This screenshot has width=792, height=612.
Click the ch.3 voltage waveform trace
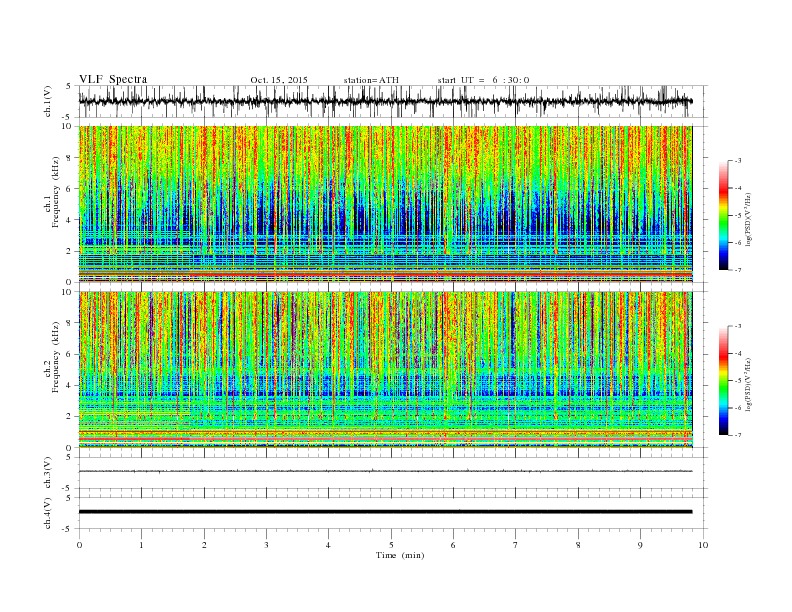(385, 471)
